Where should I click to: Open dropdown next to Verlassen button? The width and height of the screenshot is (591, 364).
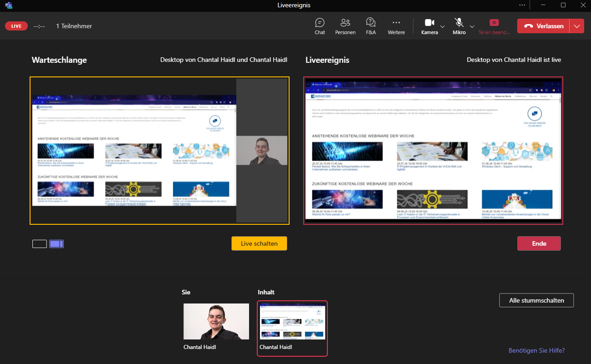coord(577,26)
